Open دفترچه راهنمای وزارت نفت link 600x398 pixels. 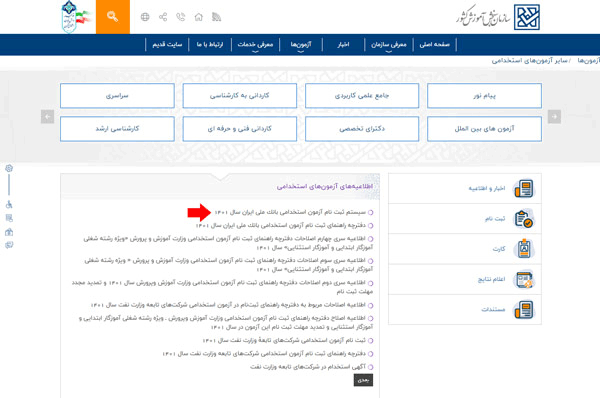click(x=264, y=354)
